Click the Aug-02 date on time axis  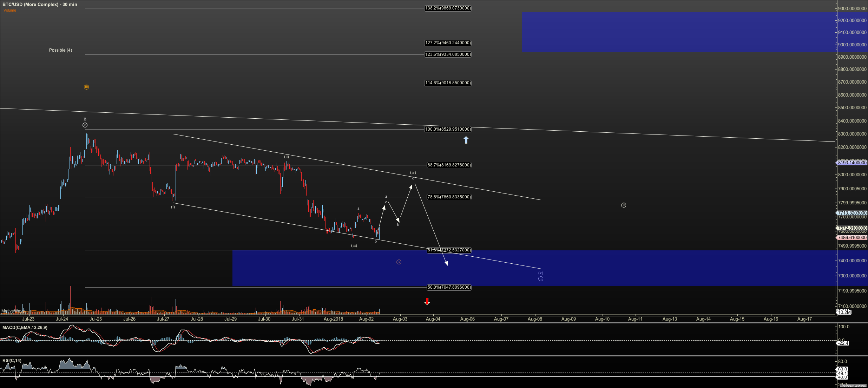coord(367,319)
